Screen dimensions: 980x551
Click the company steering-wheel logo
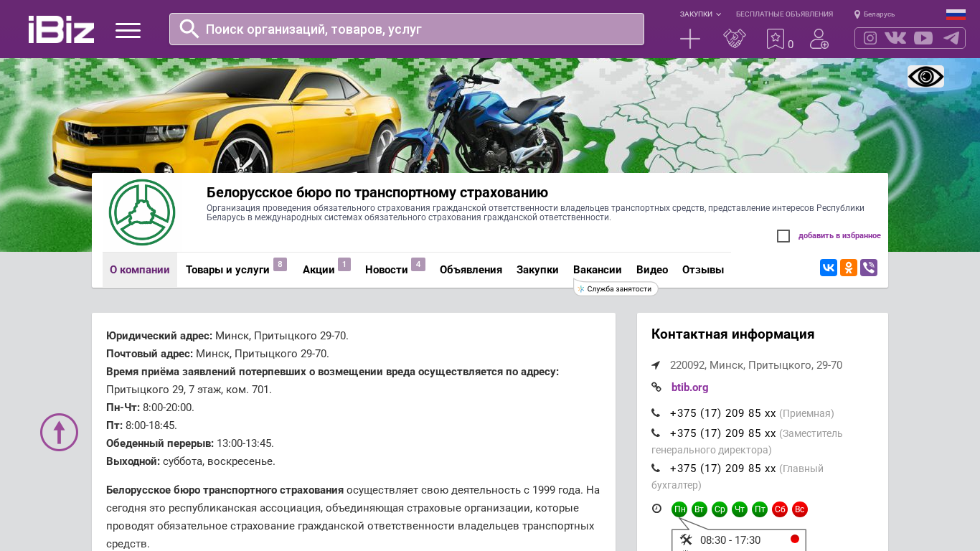pyautogui.click(x=142, y=212)
